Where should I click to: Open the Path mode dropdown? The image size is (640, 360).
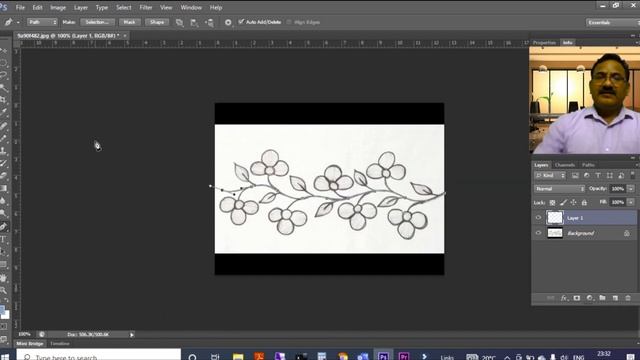42,22
